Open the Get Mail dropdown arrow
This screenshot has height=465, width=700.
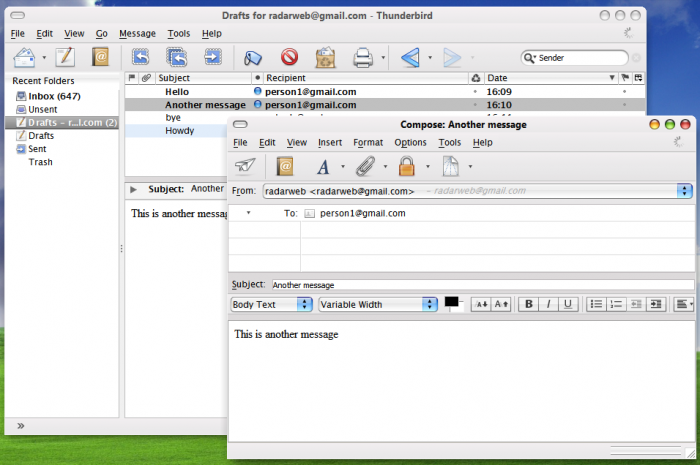click(44, 58)
